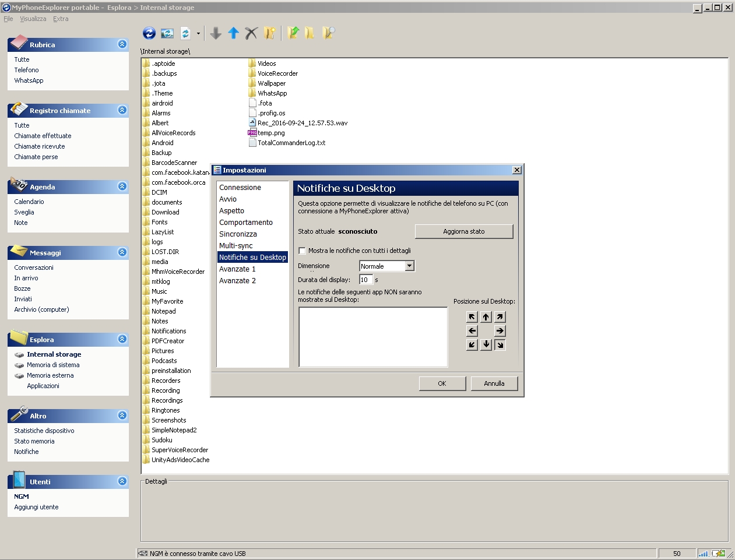
Task: Click the search folder magnifier icon
Action: (329, 33)
